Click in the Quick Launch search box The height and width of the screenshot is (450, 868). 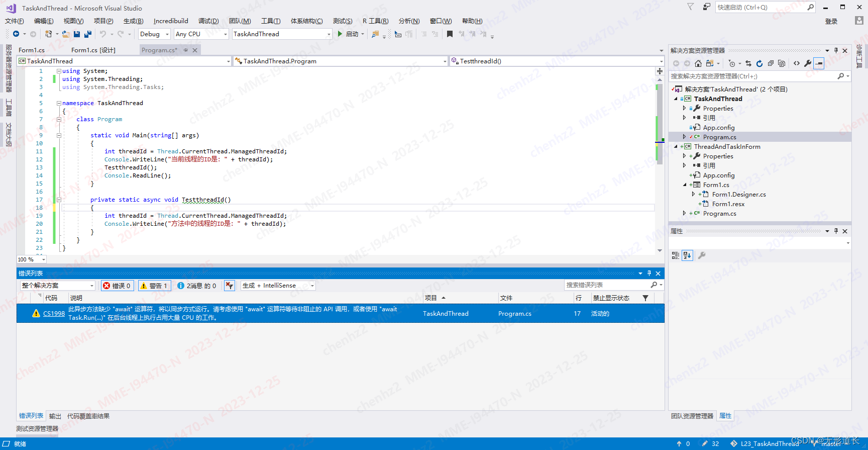[x=761, y=8]
